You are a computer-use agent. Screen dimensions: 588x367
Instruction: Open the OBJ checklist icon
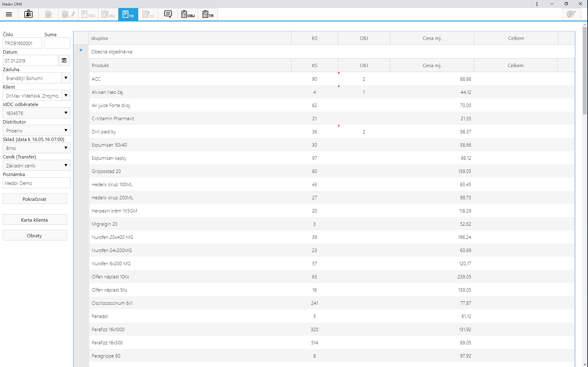(x=188, y=14)
